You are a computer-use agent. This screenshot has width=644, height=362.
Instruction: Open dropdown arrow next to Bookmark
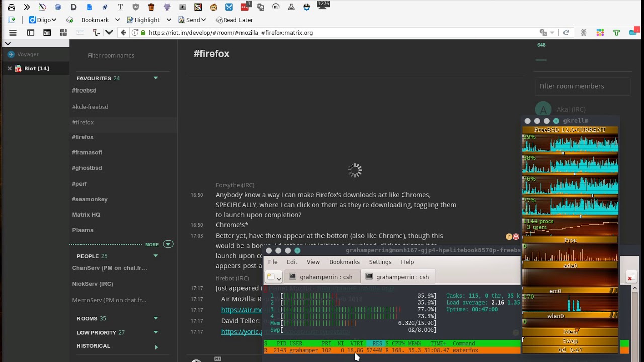pyautogui.click(x=117, y=20)
